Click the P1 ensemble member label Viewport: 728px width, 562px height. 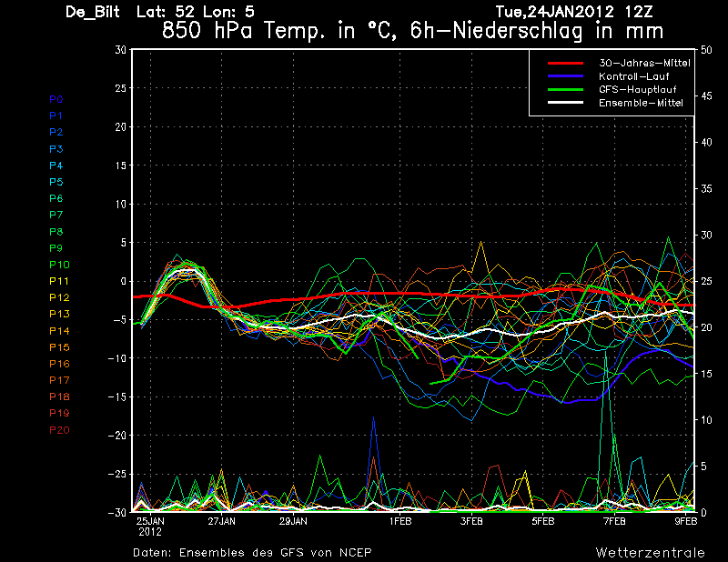(56, 115)
